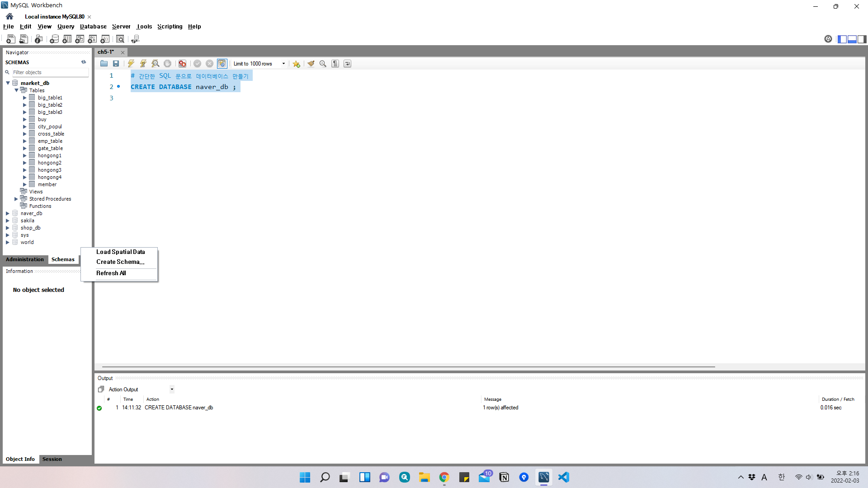Viewport: 868px width, 488px height.
Task: Toggle invisible characters pilcrow button
Action: 335,64
